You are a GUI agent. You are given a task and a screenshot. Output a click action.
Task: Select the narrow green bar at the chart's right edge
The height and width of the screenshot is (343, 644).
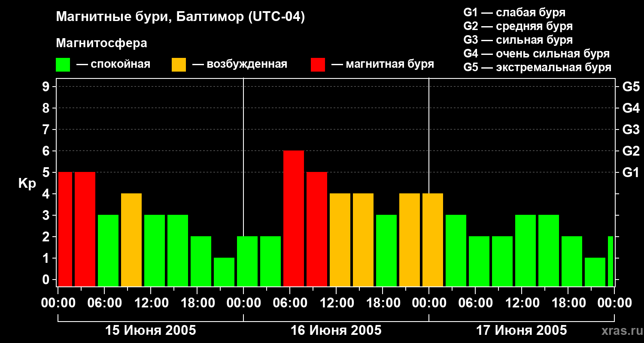pyautogui.click(x=611, y=262)
